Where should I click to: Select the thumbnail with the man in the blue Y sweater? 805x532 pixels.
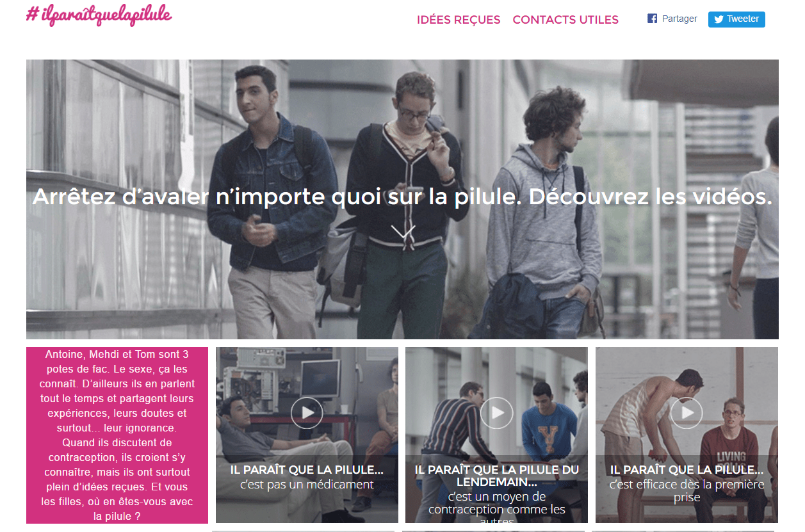[x=496, y=435]
